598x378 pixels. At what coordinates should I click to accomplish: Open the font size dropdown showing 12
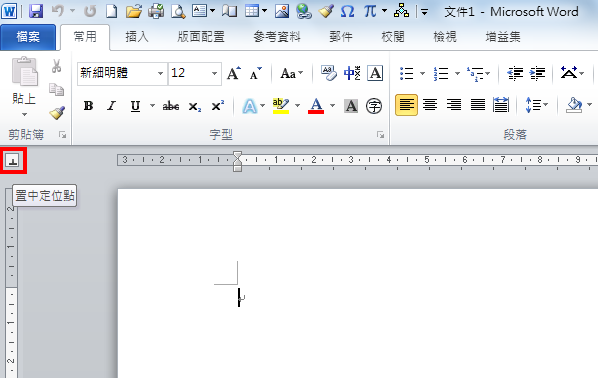click(x=214, y=73)
